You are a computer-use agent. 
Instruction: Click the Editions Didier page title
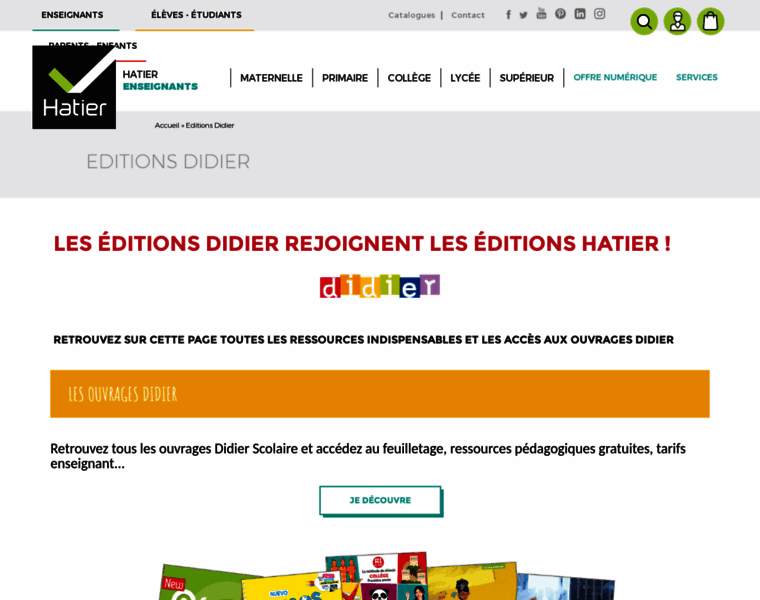coord(168,162)
